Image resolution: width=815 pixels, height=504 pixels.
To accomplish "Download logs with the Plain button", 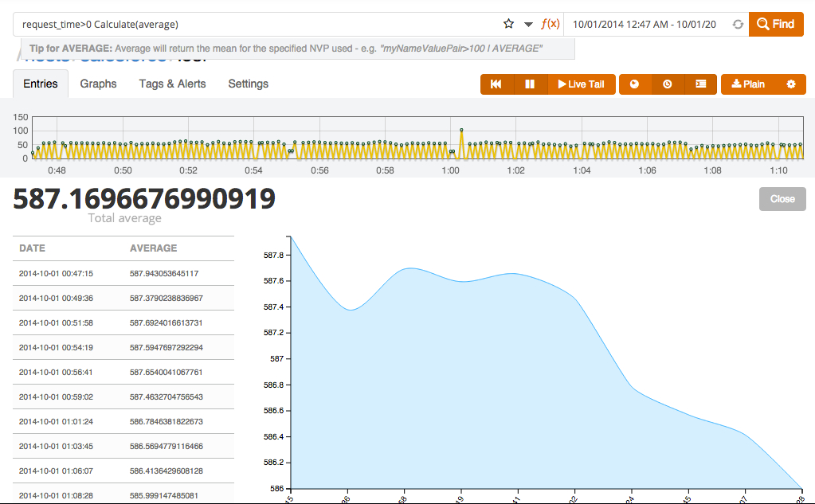I will coord(748,84).
